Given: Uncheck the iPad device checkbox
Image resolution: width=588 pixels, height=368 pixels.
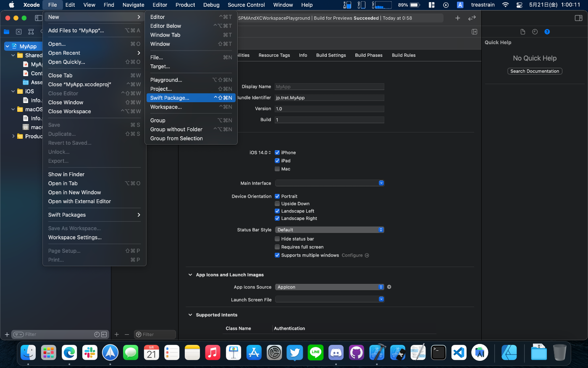Looking at the screenshot, I should click(x=277, y=161).
